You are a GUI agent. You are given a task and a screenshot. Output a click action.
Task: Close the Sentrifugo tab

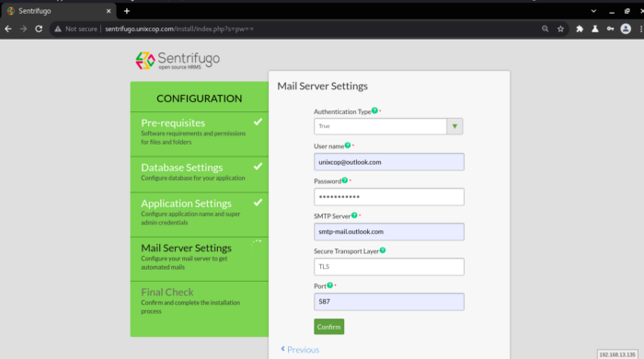(109, 11)
